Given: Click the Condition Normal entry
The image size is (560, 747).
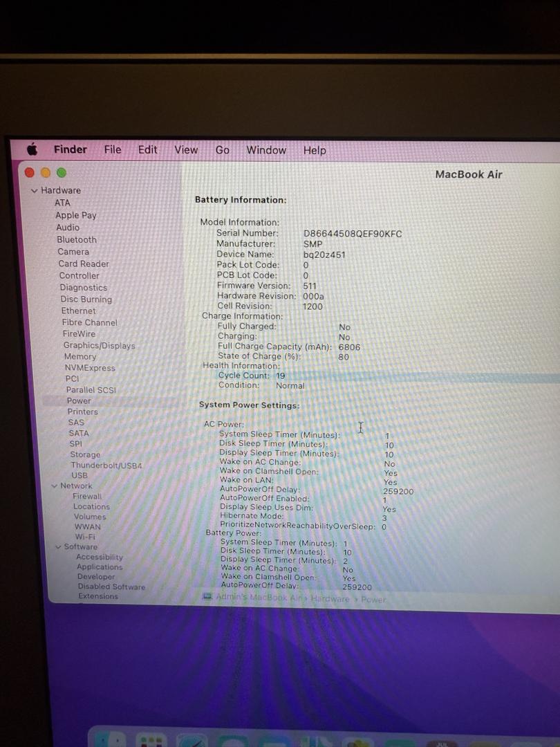Looking at the screenshot, I should [x=261, y=385].
